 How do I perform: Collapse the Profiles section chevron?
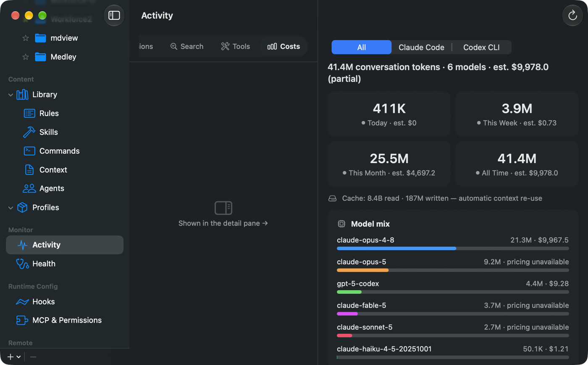coord(10,208)
